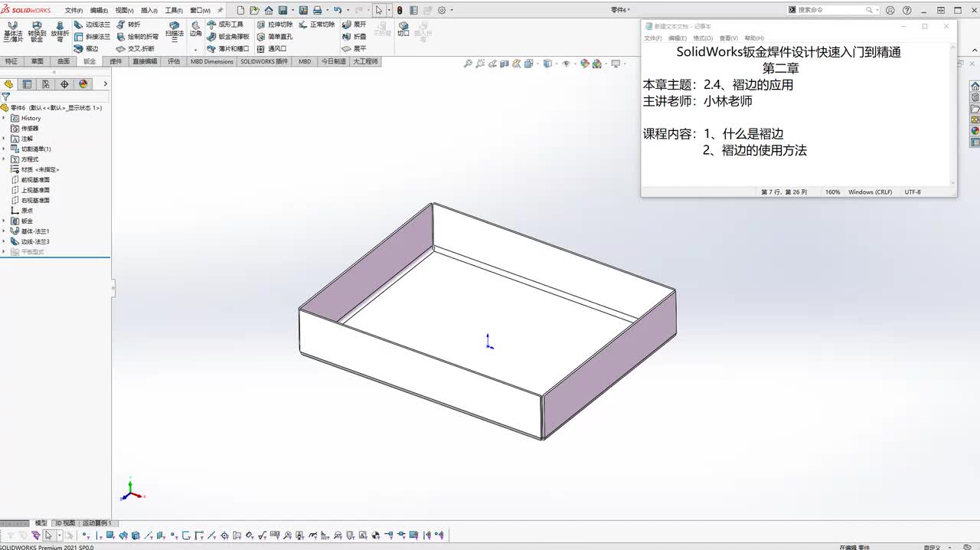
Task: Choose the 放样折弯 lofted bend tool
Action: tap(60, 32)
